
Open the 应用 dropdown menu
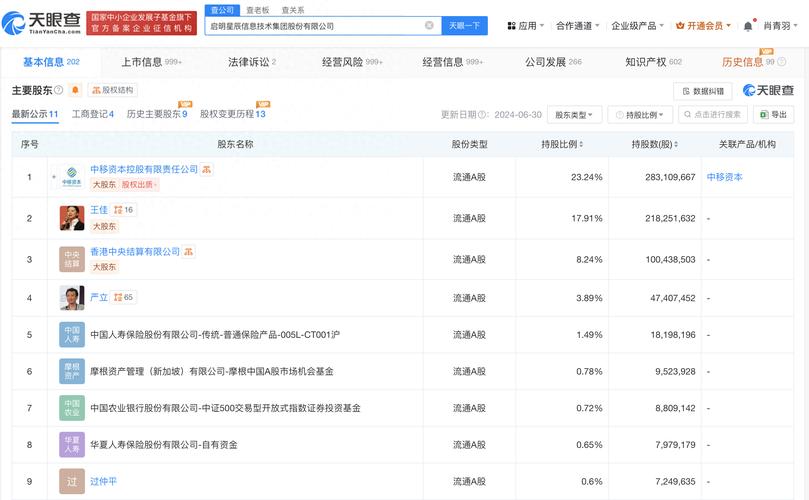[x=526, y=26]
